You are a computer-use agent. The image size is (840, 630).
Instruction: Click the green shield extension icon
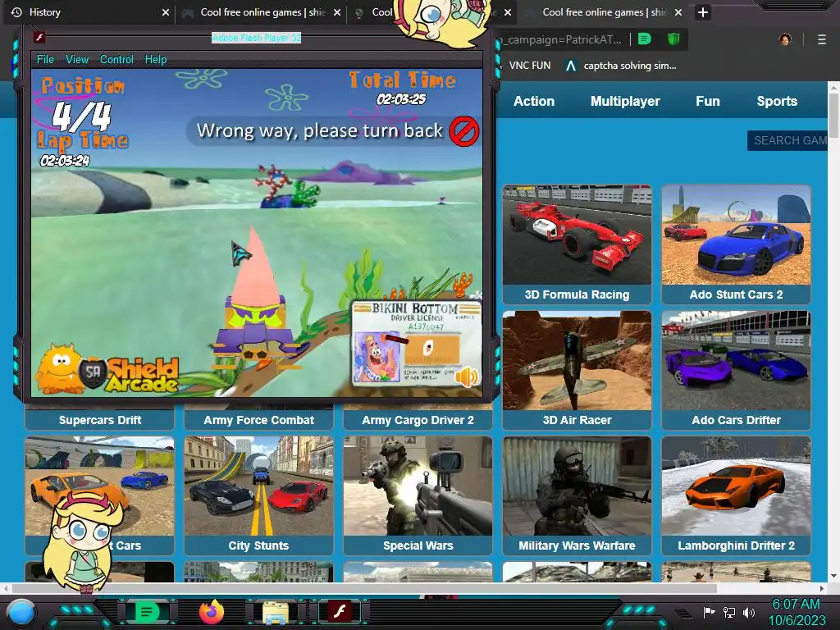click(673, 39)
